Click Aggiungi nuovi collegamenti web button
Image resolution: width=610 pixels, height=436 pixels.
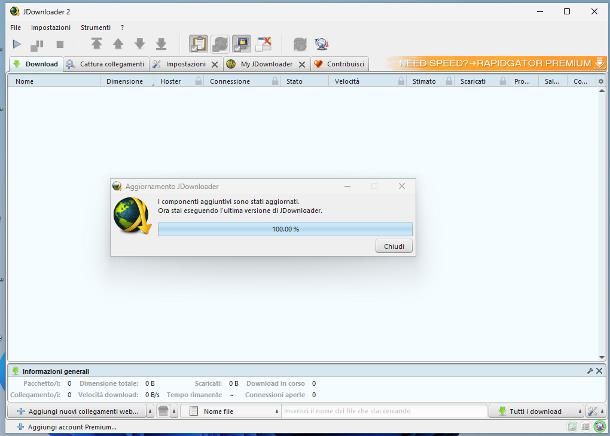(77, 411)
